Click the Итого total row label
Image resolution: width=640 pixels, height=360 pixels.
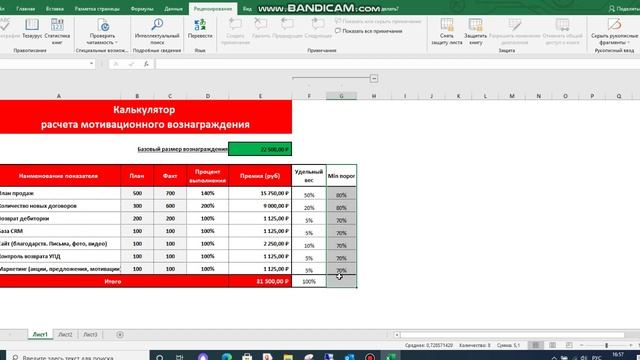(x=114, y=281)
